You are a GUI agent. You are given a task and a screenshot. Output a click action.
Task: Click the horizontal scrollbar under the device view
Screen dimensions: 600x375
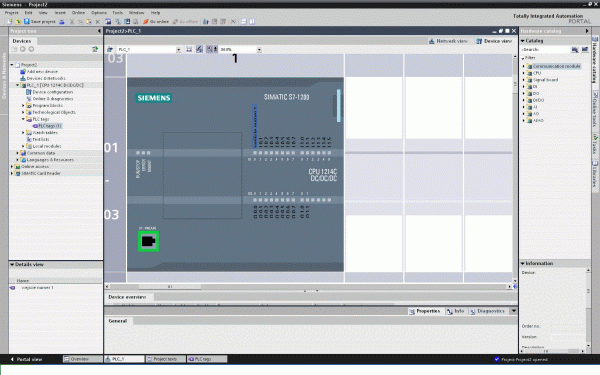(x=308, y=286)
